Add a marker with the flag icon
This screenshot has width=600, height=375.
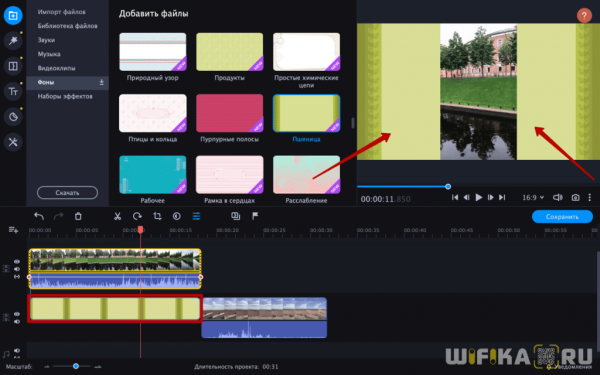click(255, 216)
